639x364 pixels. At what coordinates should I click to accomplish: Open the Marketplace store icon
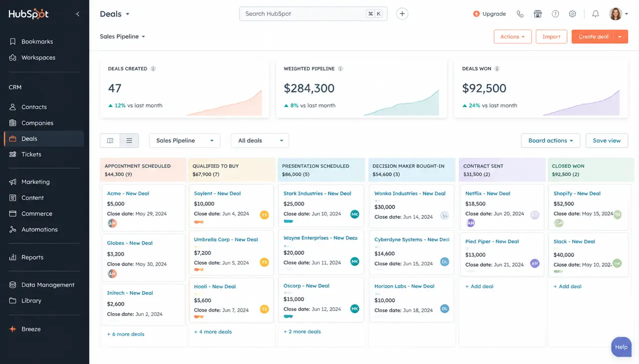coord(538,14)
